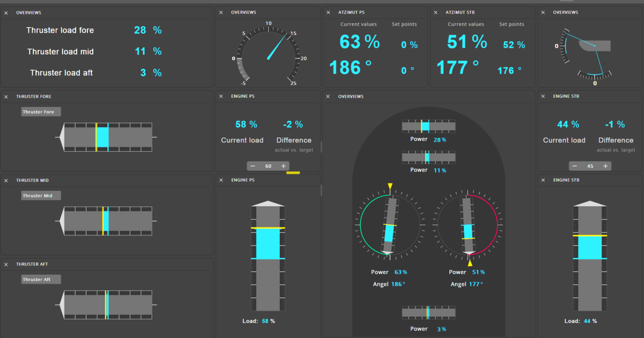The image size is (644, 338).
Task: Decrement the Engine STB setpoint with minus button
Action: [x=575, y=166]
